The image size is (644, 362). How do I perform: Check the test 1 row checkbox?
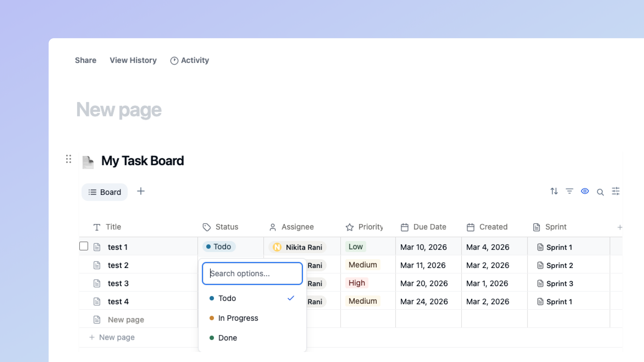84,246
